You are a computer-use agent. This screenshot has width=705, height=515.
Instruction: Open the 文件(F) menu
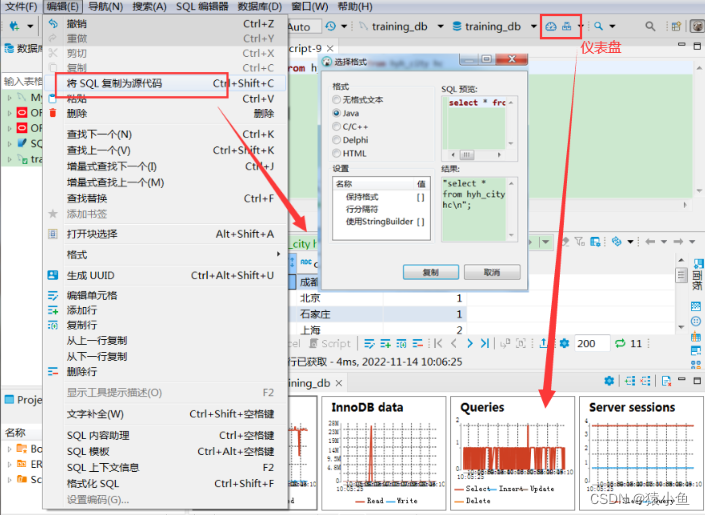[21, 7]
